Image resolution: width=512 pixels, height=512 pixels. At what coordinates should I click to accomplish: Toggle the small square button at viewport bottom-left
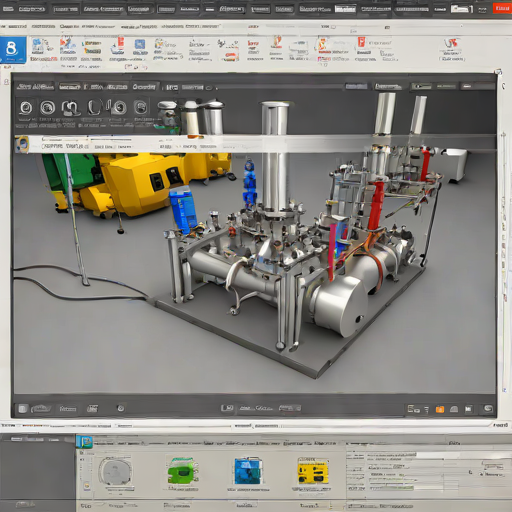(x=22, y=409)
